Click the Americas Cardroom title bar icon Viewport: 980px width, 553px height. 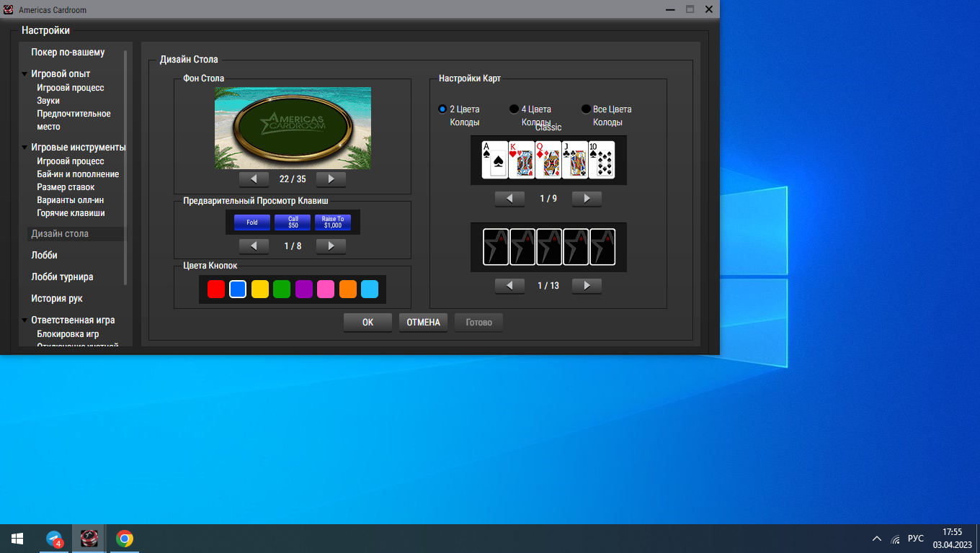(x=9, y=9)
